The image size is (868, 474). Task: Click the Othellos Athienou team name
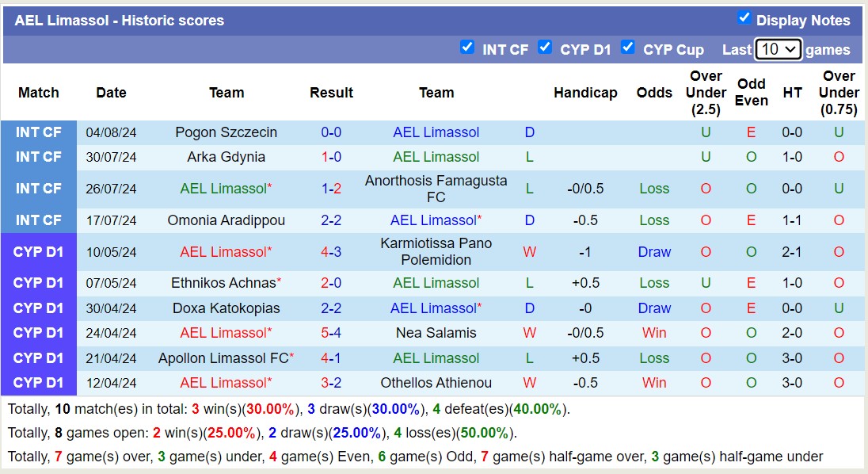pyautogui.click(x=436, y=383)
